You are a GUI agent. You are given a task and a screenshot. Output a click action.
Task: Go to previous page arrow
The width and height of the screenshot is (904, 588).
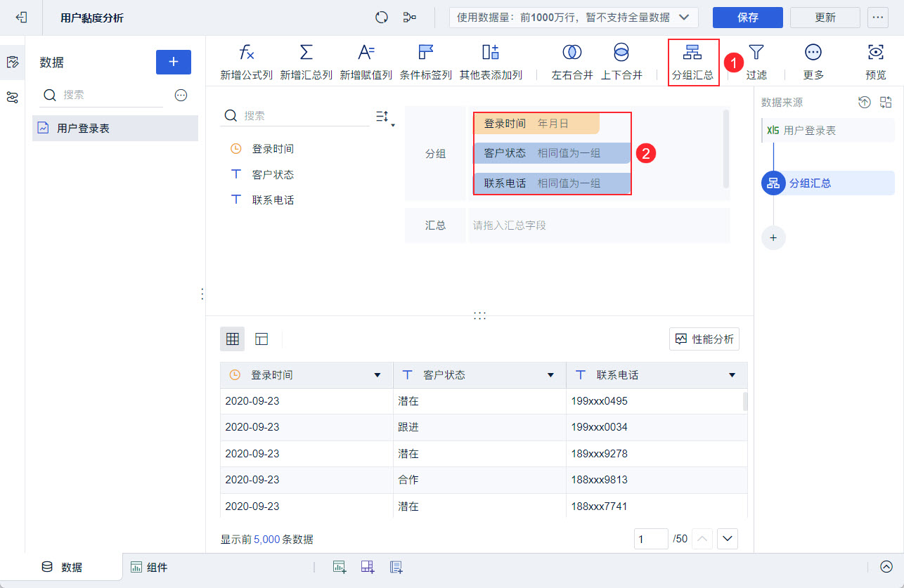702,539
